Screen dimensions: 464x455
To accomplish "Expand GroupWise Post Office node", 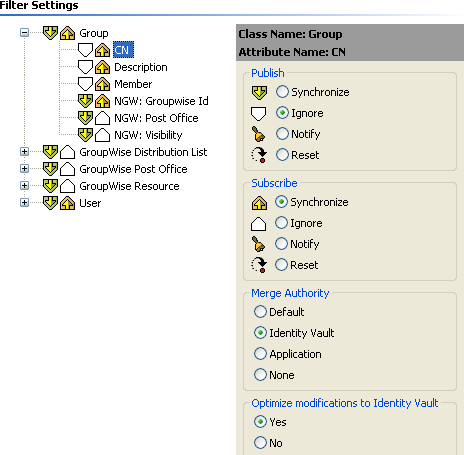I will [x=24, y=169].
